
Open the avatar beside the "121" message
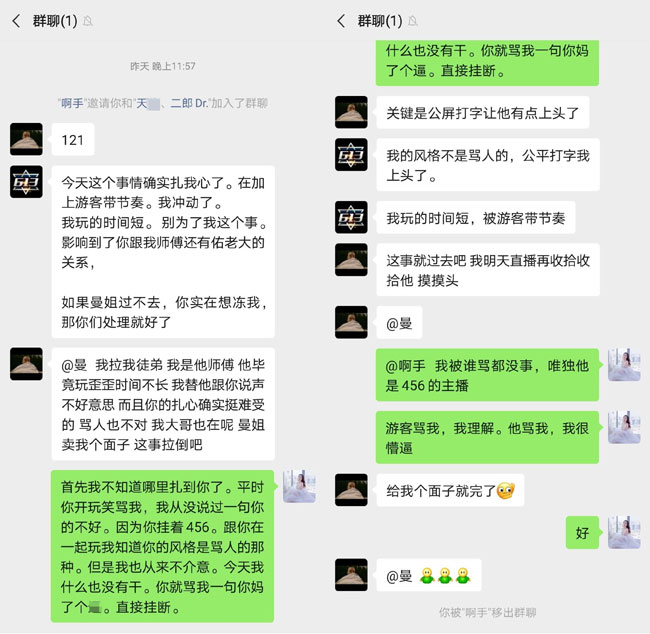click(x=26, y=139)
